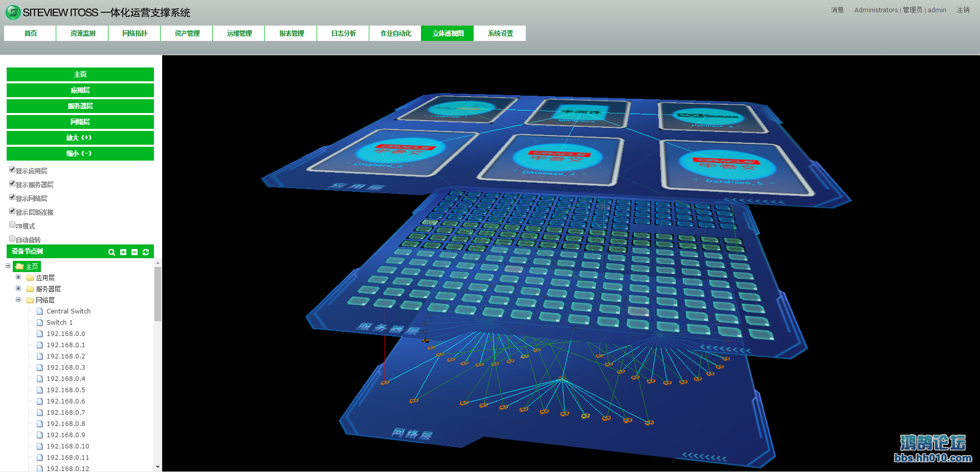The width and height of the screenshot is (980, 472).
Task: Select 192.168.0.1 tree item
Action: (x=65, y=345)
